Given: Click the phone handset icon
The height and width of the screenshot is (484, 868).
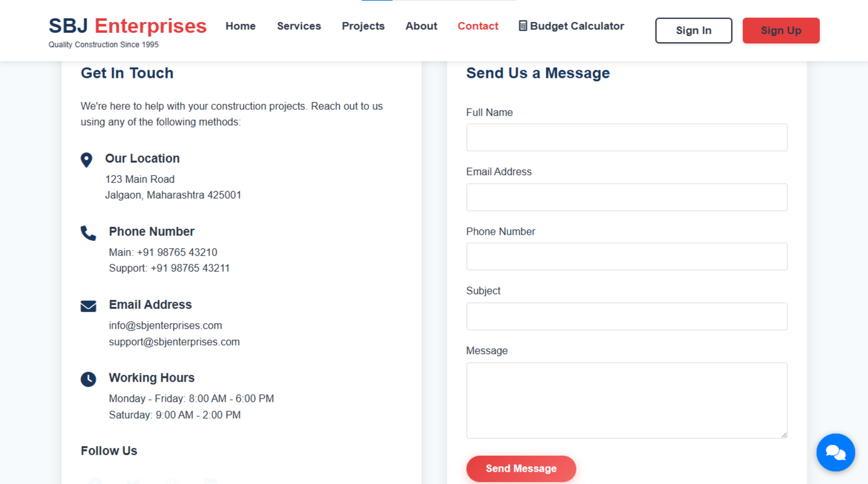Looking at the screenshot, I should 88,233.
